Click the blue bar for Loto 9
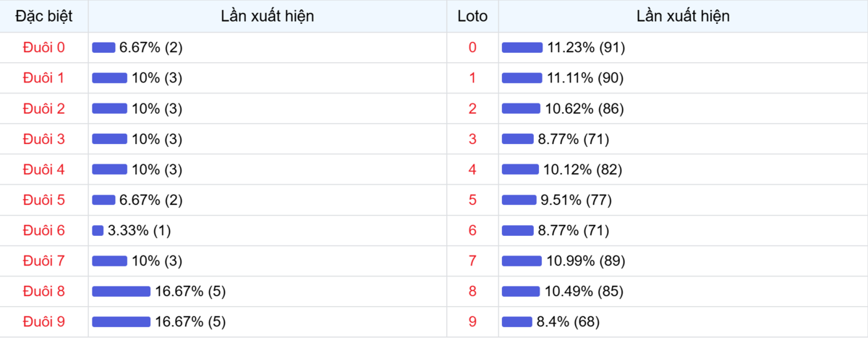This screenshot has width=868, height=338. [517, 321]
